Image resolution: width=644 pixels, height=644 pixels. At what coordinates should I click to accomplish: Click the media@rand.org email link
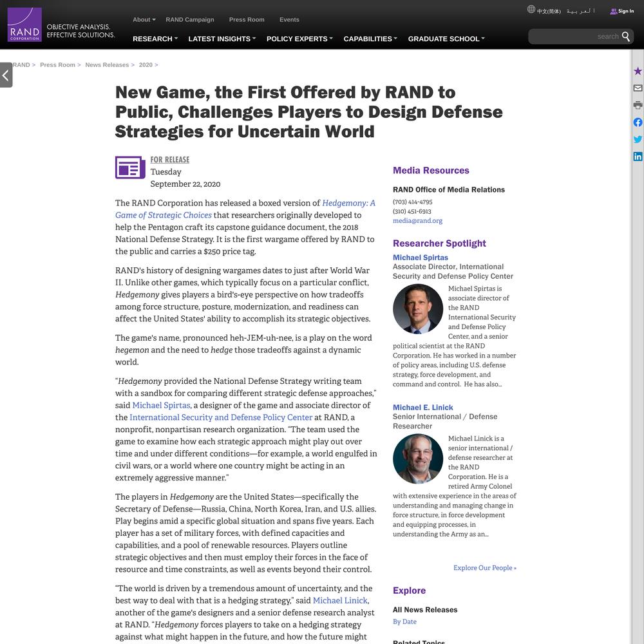click(x=417, y=220)
